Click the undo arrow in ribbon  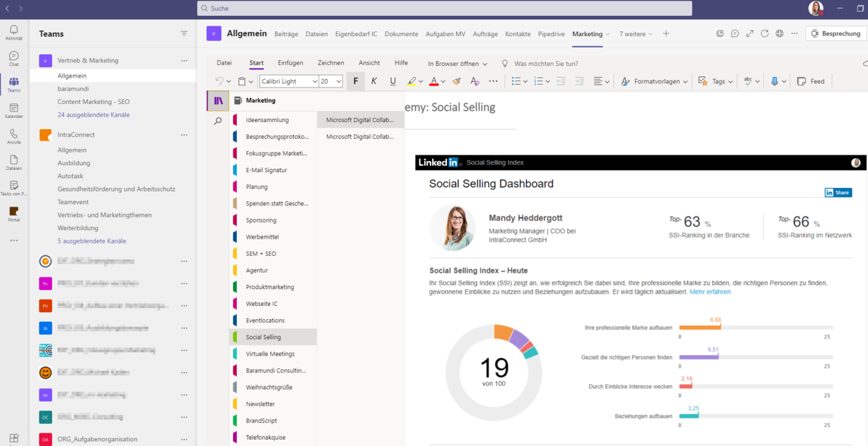(219, 81)
